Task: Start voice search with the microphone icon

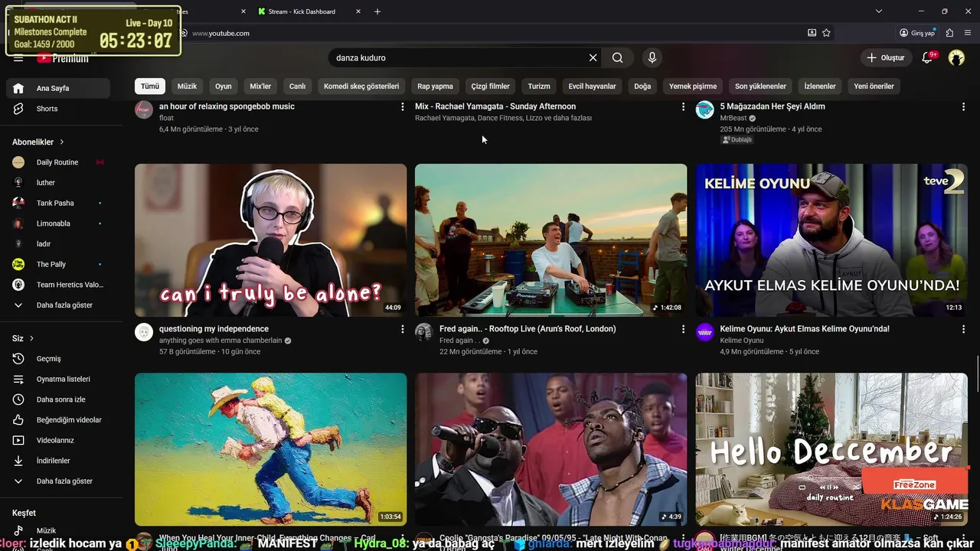Action: click(652, 57)
